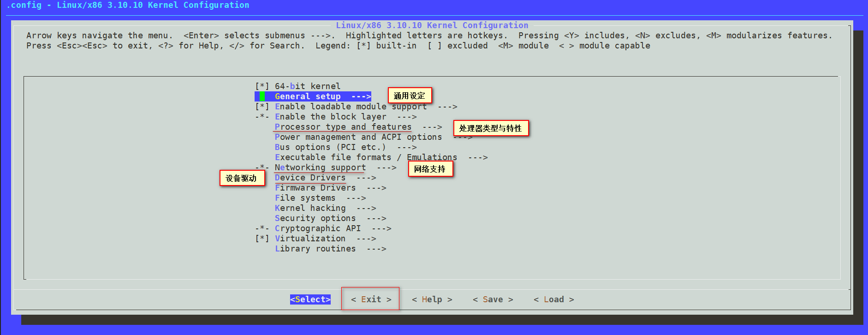The image size is (868, 335).
Task: Open the Security options submenu
Action: click(x=330, y=218)
